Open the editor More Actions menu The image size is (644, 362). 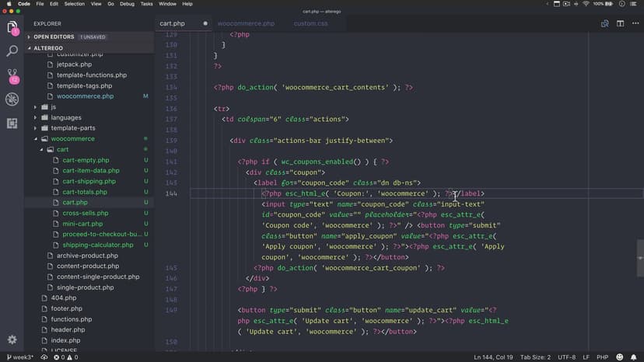pyautogui.click(x=634, y=23)
